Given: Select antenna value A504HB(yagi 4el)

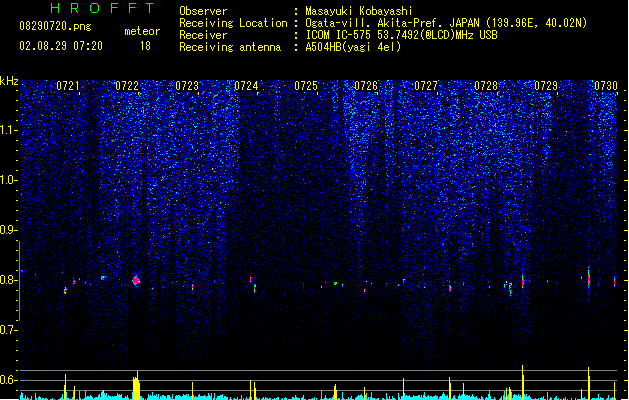Looking at the screenshot, I should click(353, 47).
